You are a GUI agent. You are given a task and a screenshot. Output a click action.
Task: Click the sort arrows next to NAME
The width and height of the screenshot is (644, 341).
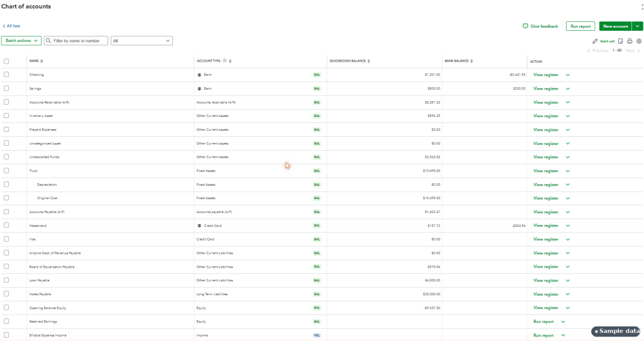tap(42, 61)
